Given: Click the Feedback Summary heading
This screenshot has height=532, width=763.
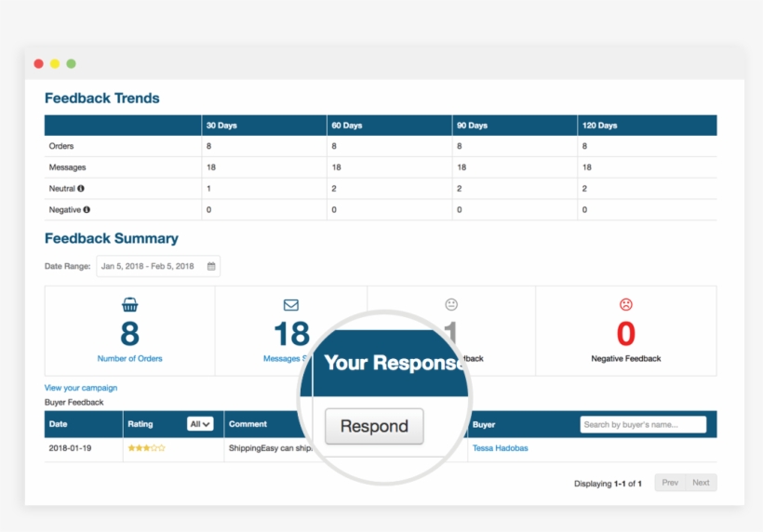Looking at the screenshot, I should (112, 238).
